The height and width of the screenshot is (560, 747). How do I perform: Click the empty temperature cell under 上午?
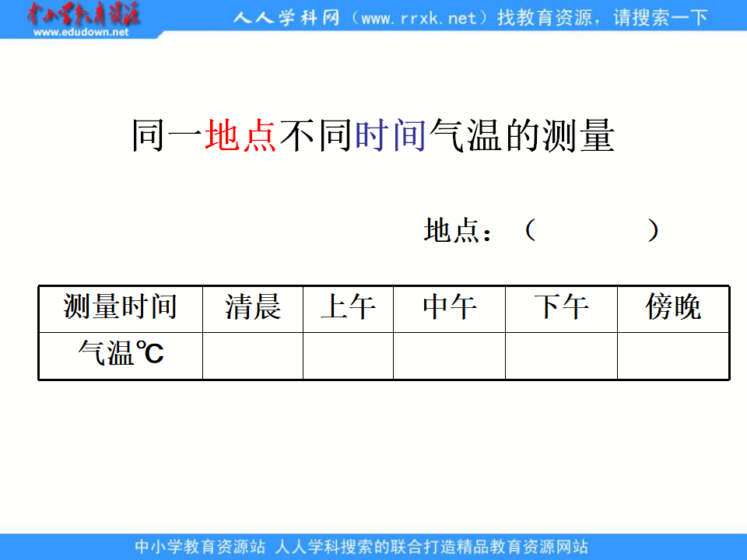(349, 355)
